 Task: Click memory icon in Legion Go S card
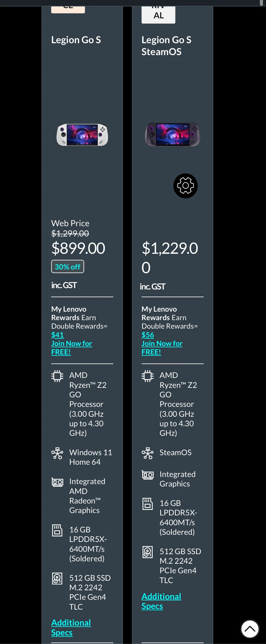click(x=57, y=530)
